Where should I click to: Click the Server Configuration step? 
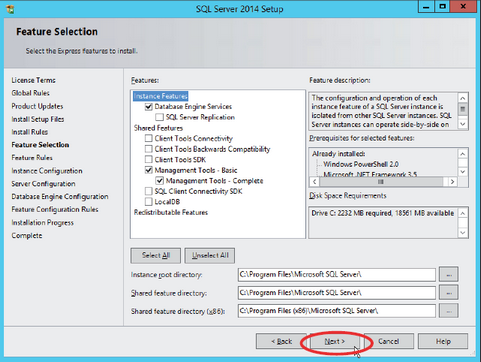(x=43, y=184)
